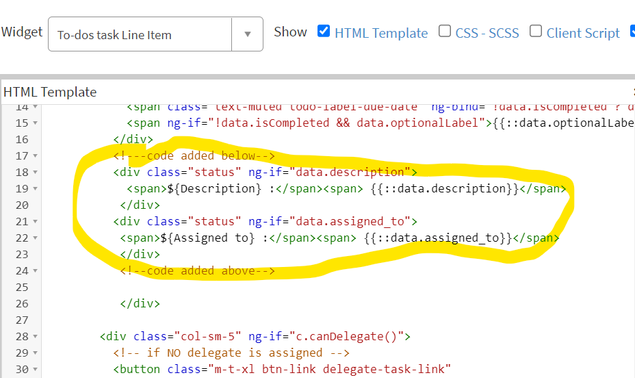
Task: Collapse the code fold at line 28
Action: point(35,337)
